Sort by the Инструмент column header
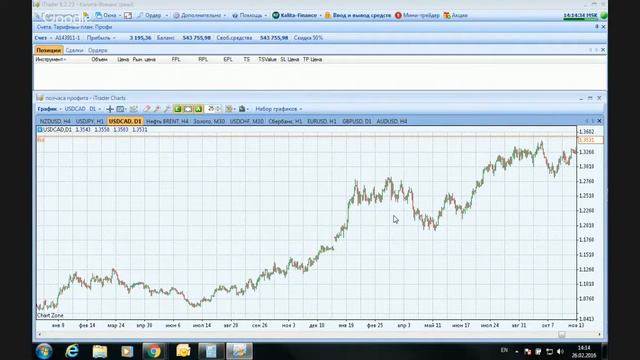 tap(51, 60)
